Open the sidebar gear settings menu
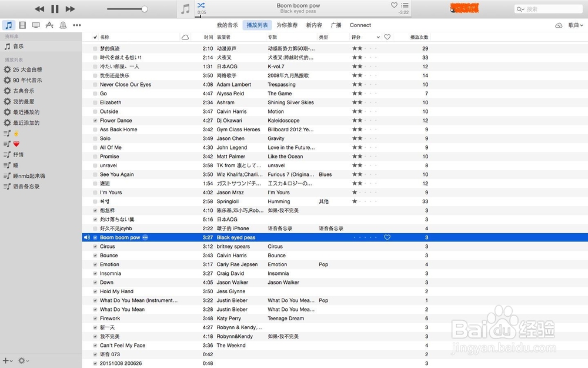The width and height of the screenshot is (588, 368). click(24, 360)
